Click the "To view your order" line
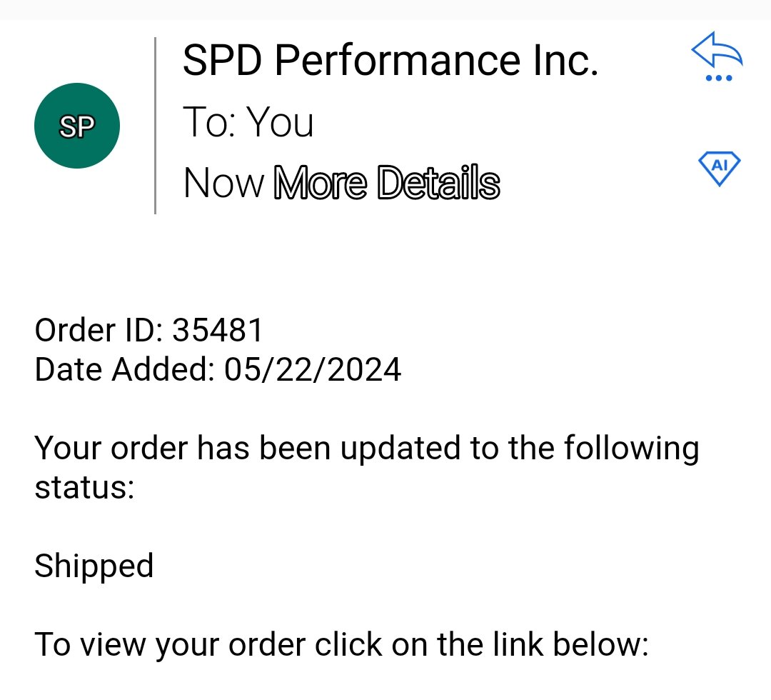This screenshot has width=771, height=700. pyautogui.click(x=342, y=644)
